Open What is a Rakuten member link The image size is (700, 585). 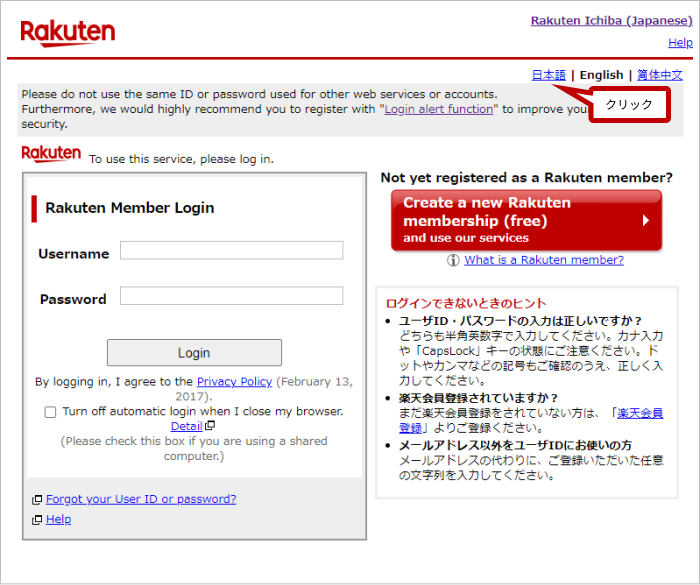pos(544,260)
